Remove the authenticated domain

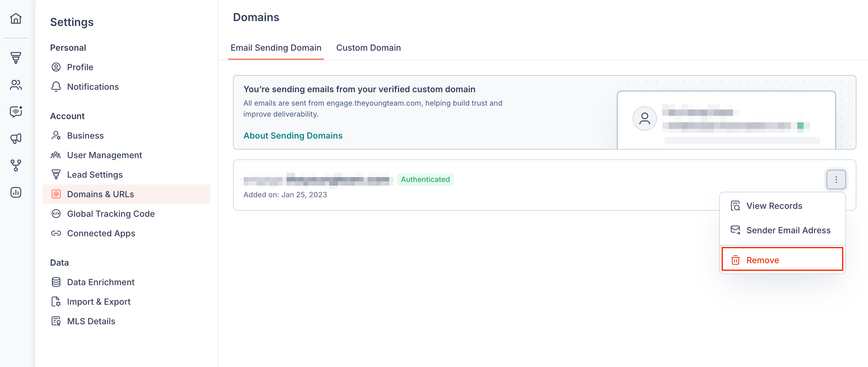(x=782, y=260)
